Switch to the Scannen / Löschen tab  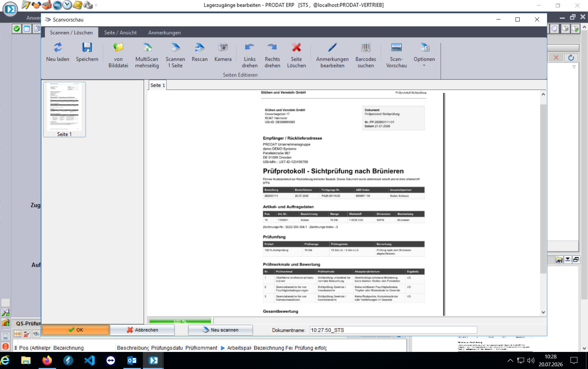click(x=71, y=32)
